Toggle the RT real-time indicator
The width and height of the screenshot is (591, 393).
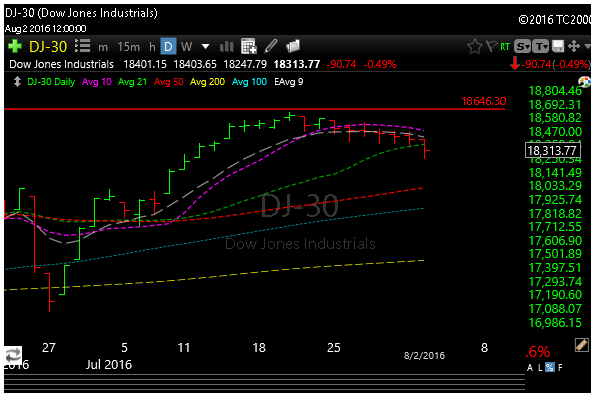click(505, 47)
